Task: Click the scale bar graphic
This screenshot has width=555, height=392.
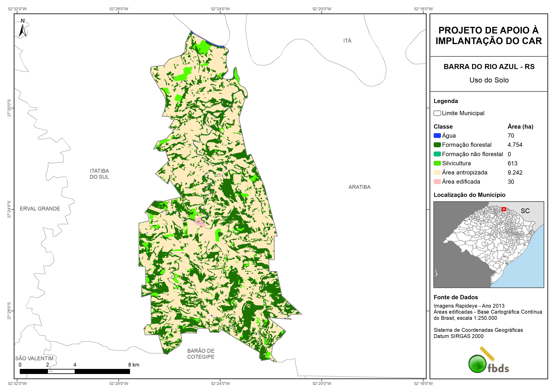Action: click(x=75, y=371)
